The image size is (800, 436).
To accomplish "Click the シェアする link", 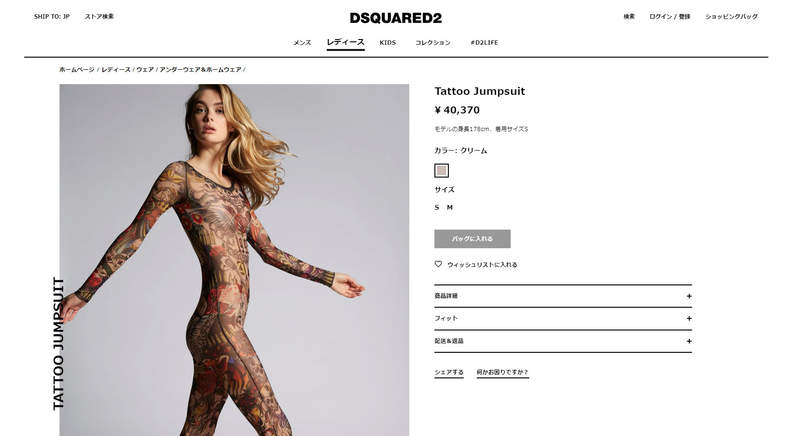I will coord(449,372).
